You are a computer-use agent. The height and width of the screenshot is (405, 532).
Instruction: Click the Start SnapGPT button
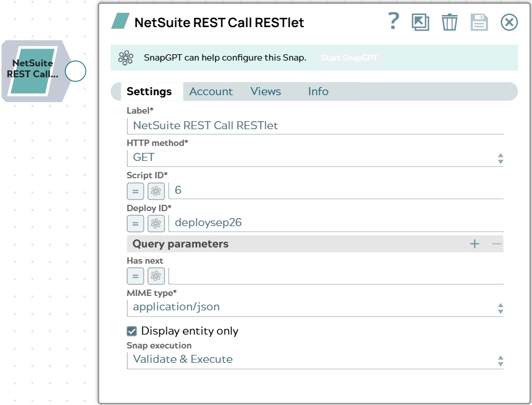(349, 58)
